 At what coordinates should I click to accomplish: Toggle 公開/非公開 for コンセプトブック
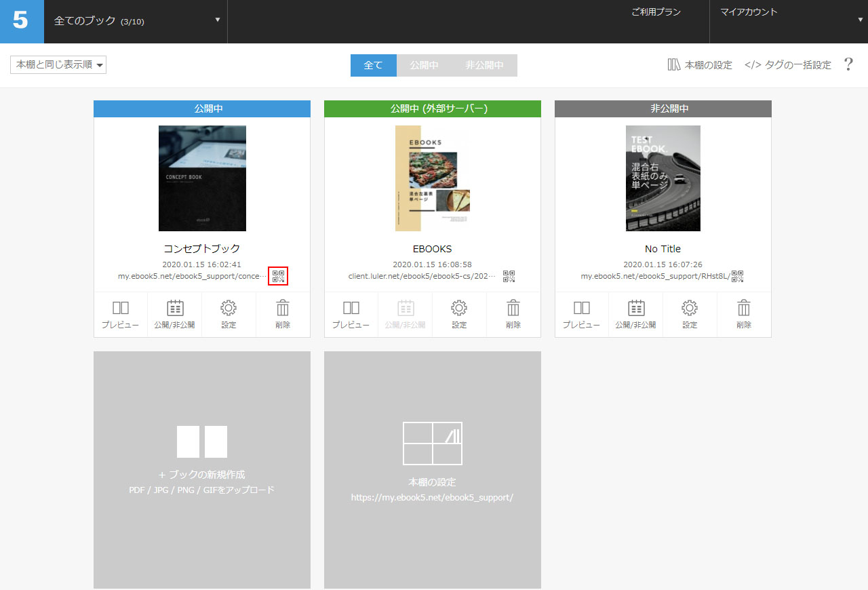(x=174, y=315)
